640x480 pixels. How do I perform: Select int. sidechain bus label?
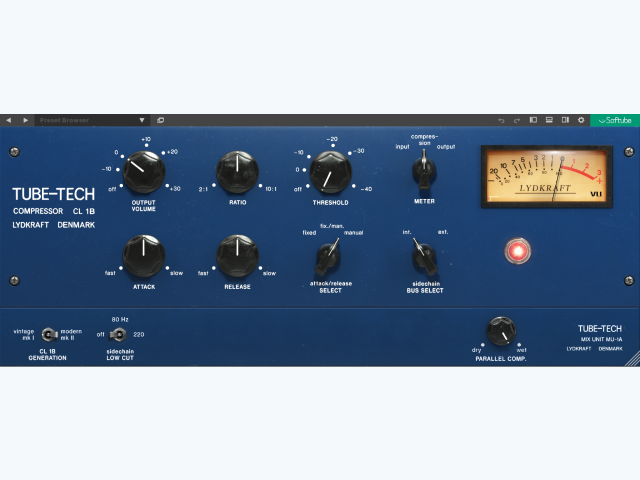tap(407, 232)
